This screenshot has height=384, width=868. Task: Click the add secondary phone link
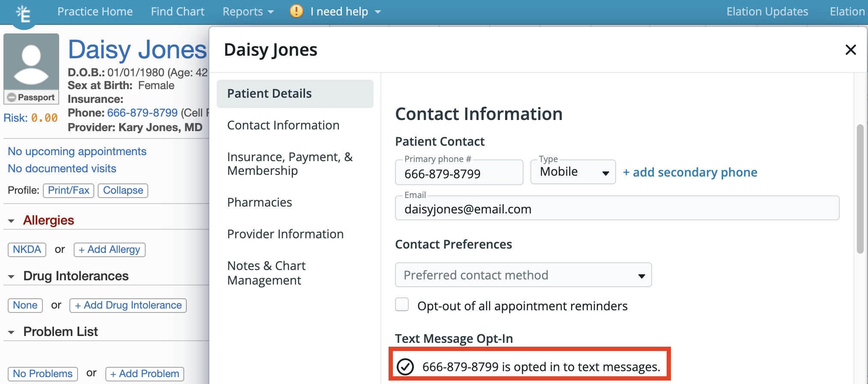690,172
